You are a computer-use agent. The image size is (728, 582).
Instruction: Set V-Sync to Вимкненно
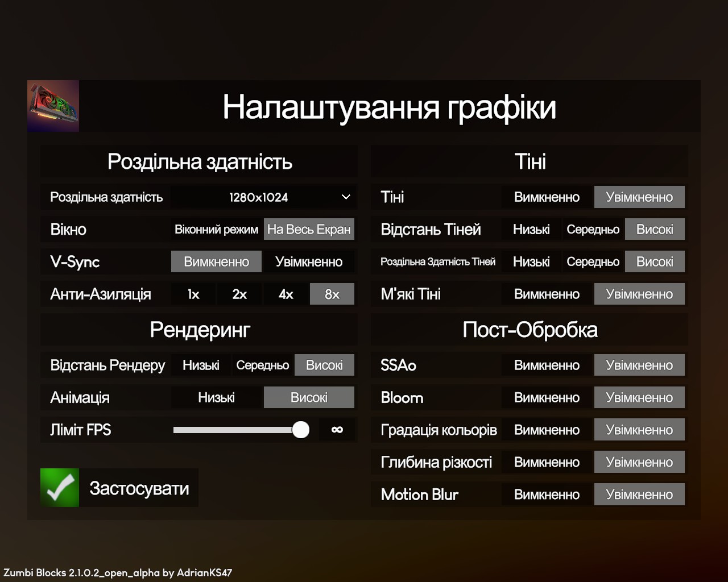(x=216, y=262)
